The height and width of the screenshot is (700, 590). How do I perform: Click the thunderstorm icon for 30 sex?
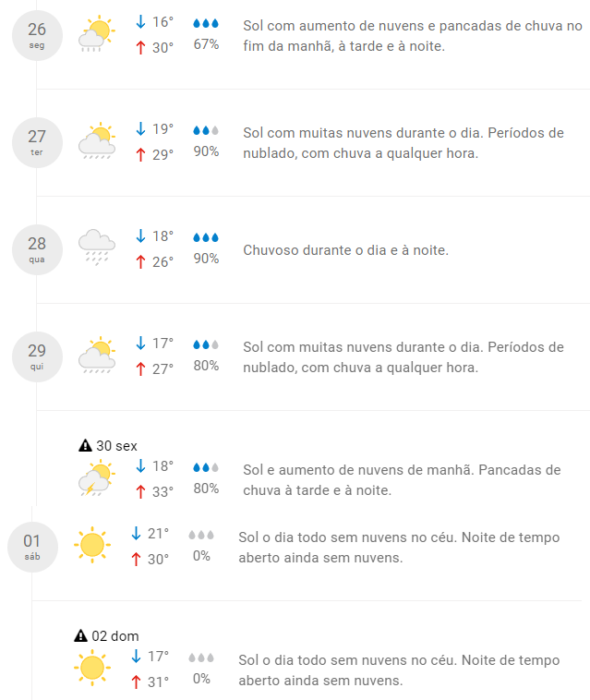96,479
